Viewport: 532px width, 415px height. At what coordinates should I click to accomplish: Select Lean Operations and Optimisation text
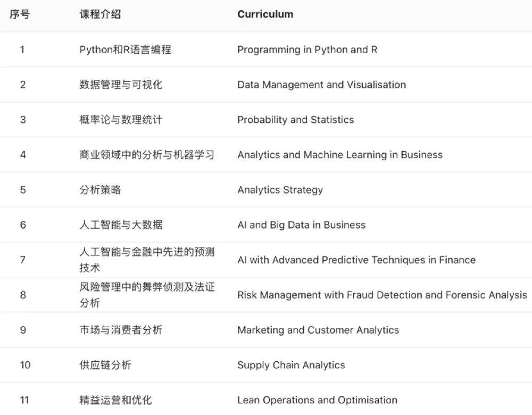coord(317,400)
